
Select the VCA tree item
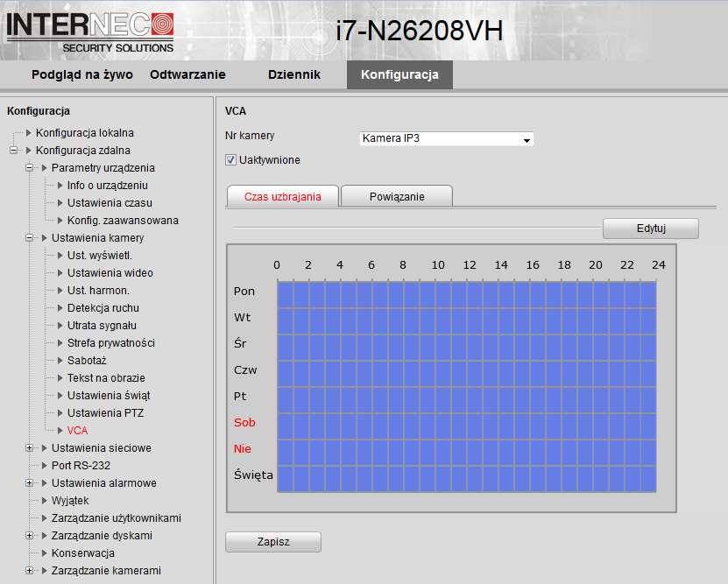[77, 431]
